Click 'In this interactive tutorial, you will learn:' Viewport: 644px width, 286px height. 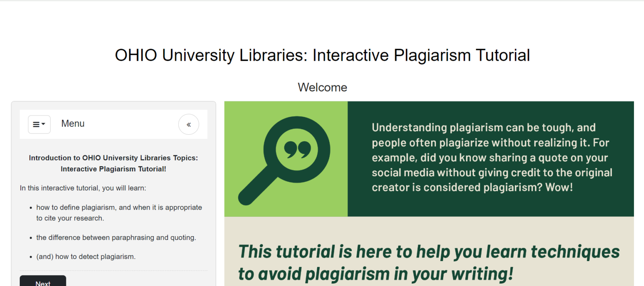[83, 188]
